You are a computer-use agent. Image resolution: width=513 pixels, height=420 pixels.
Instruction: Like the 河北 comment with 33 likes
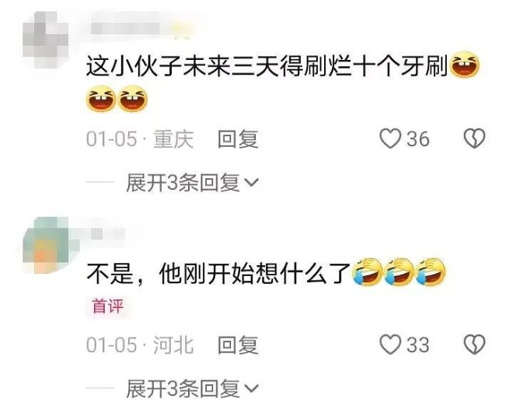point(390,345)
